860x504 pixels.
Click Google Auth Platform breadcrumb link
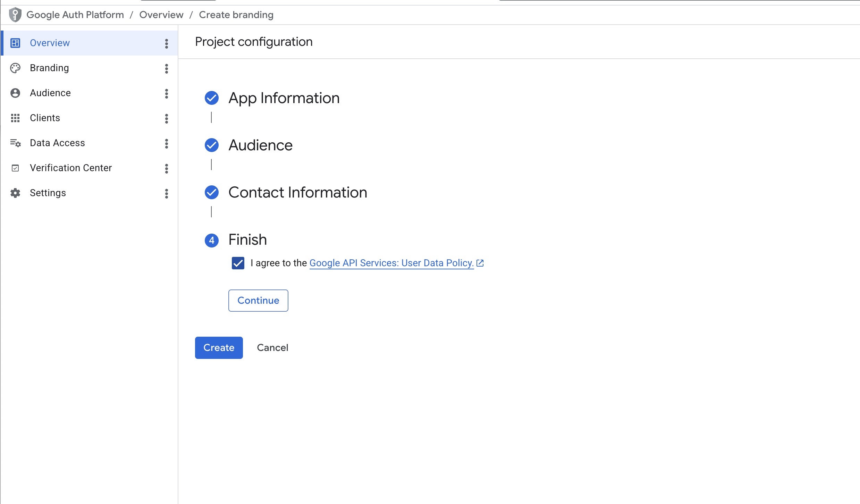click(x=75, y=15)
